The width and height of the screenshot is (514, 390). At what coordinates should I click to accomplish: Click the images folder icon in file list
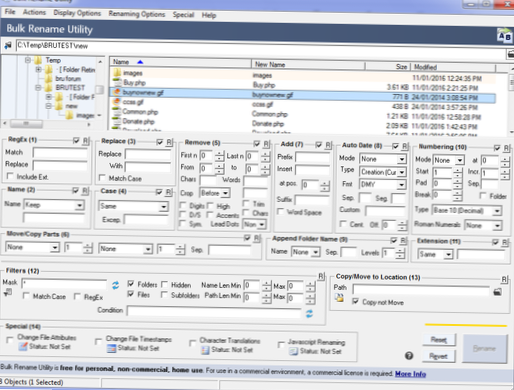click(x=117, y=73)
